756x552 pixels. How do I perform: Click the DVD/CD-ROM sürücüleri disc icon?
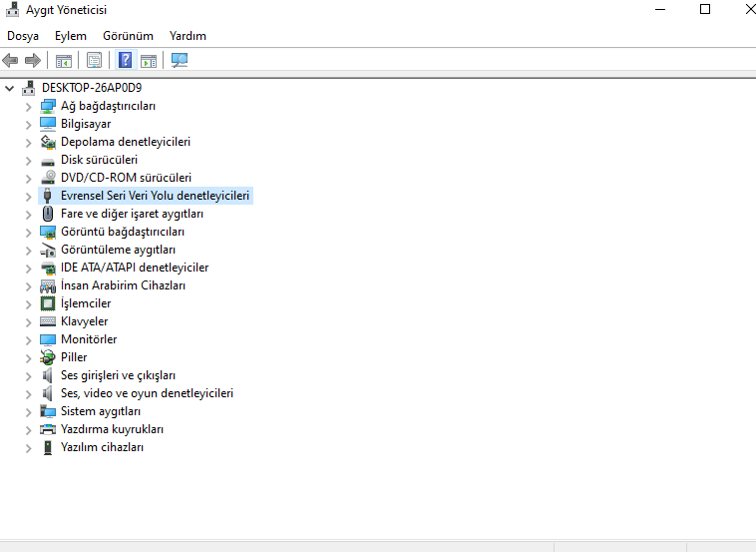48,178
